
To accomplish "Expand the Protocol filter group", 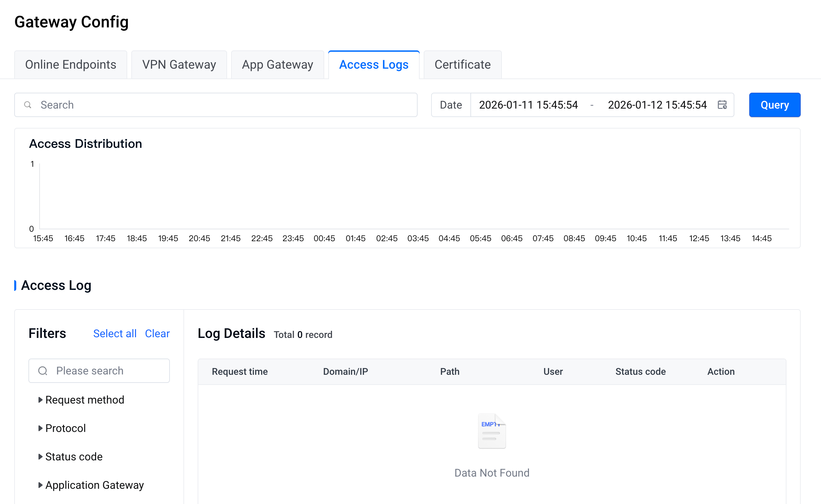I will click(x=41, y=428).
